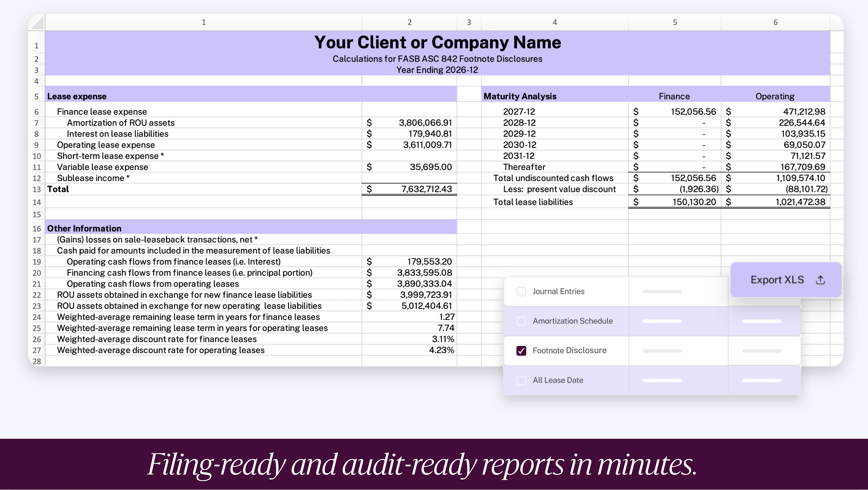Click operating value 226,544.64
This screenshot has width=868, height=490.
coord(802,123)
